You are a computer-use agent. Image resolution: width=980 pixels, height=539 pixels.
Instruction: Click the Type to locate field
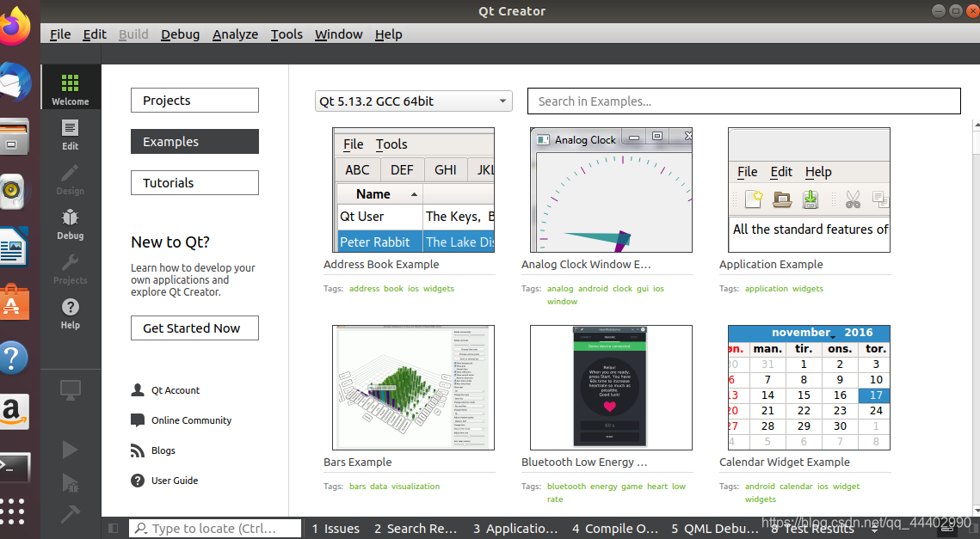click(215, 528)
